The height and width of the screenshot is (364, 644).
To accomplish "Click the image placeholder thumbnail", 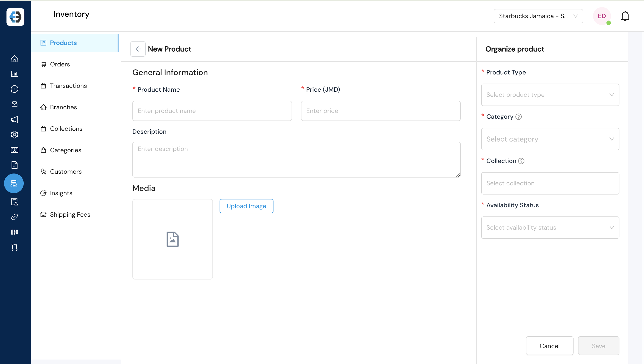I will pos(173,239).
